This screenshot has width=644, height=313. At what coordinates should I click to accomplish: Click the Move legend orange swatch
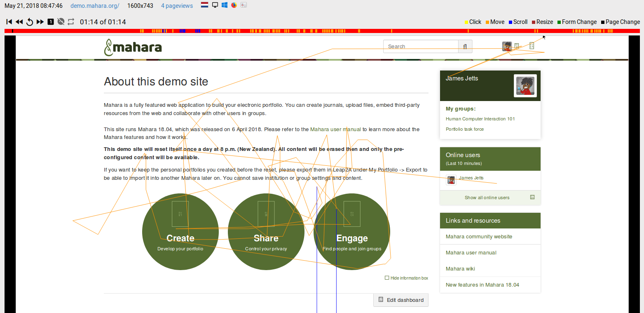point(487,22)
